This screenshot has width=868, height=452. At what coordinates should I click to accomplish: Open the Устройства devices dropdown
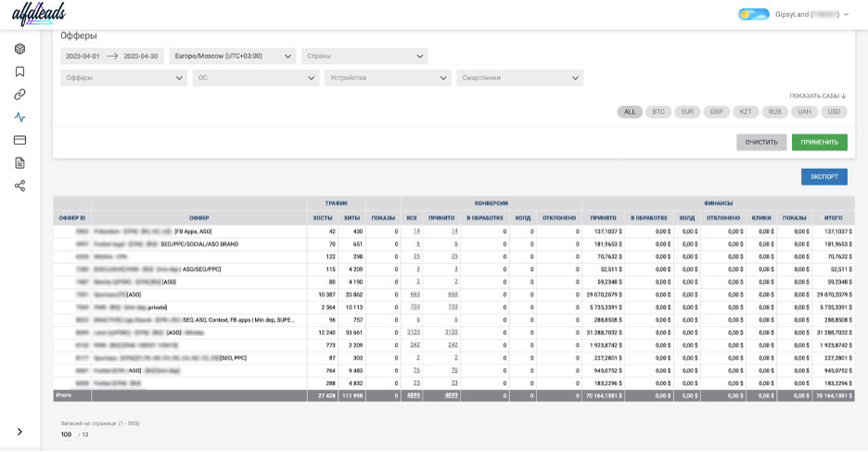pos(388,78)
